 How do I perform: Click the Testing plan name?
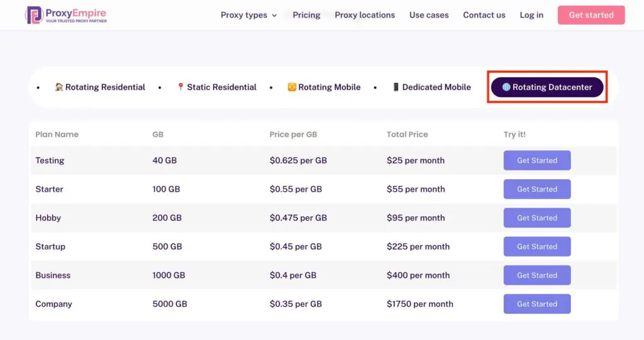point(50,160)
